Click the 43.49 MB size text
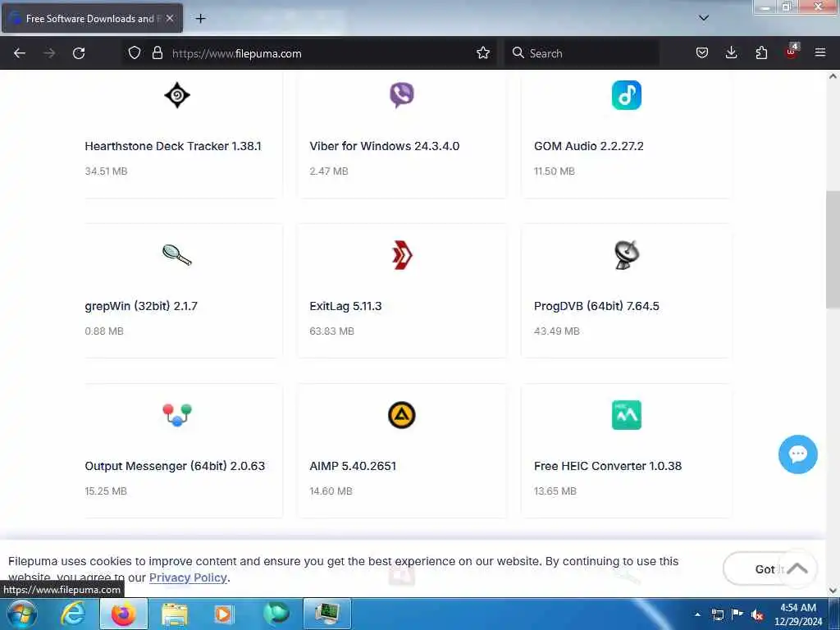Image resolution: width=840 pixels, height=630 pixels. pyautogui.click(x=557, y=331)
